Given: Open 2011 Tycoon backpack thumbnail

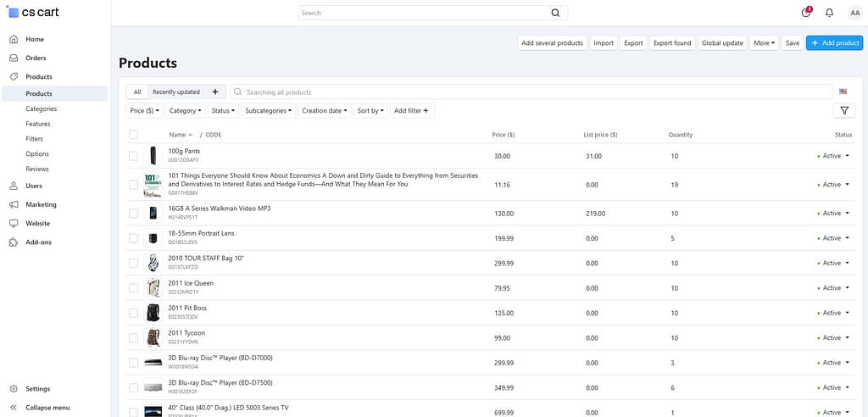Looking at the screenshot, I should click(153, 337).
